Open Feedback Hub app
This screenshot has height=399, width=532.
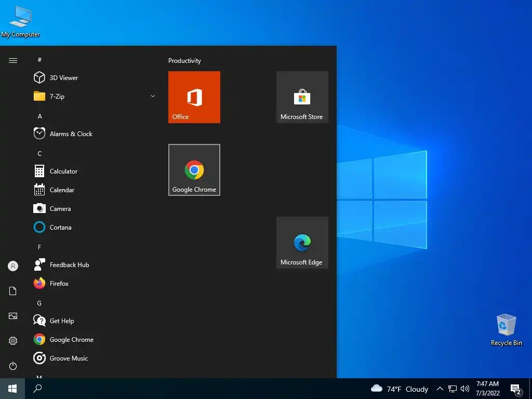point(95,264)
